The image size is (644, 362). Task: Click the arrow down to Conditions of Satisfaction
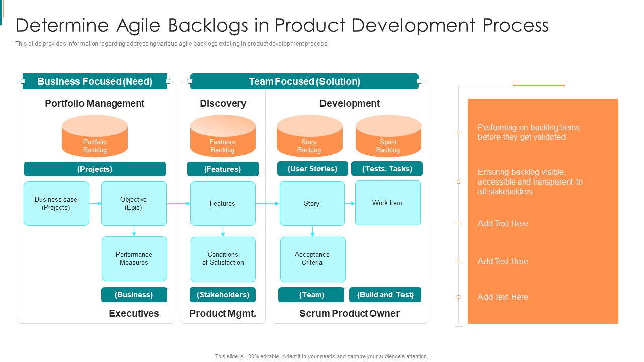click(223, 231)
